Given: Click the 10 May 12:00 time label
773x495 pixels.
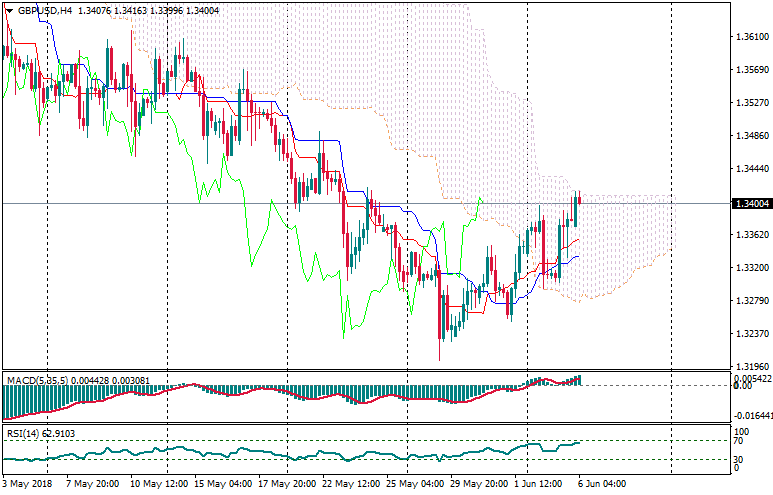Looking at the screenshot, I should (159, 483).
